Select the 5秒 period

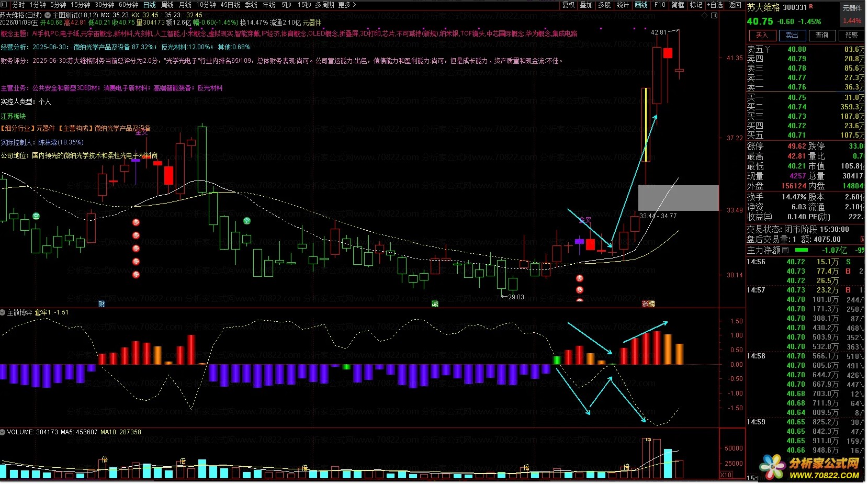[286, 5]
